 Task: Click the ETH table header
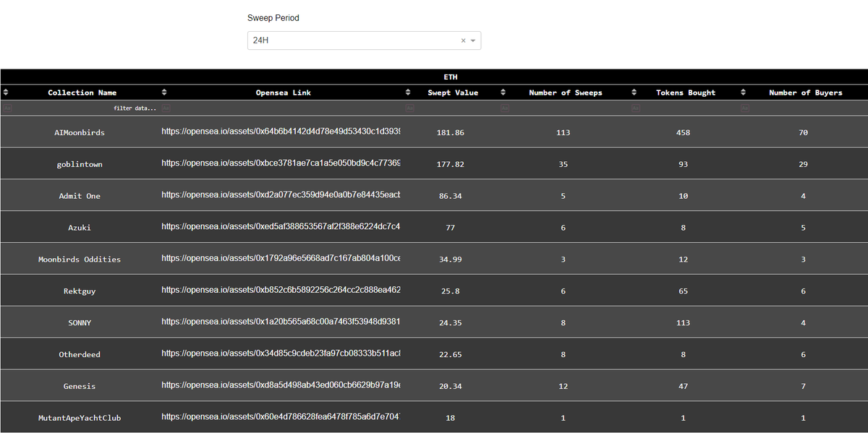pyautogui.click(x=434, y=77)
